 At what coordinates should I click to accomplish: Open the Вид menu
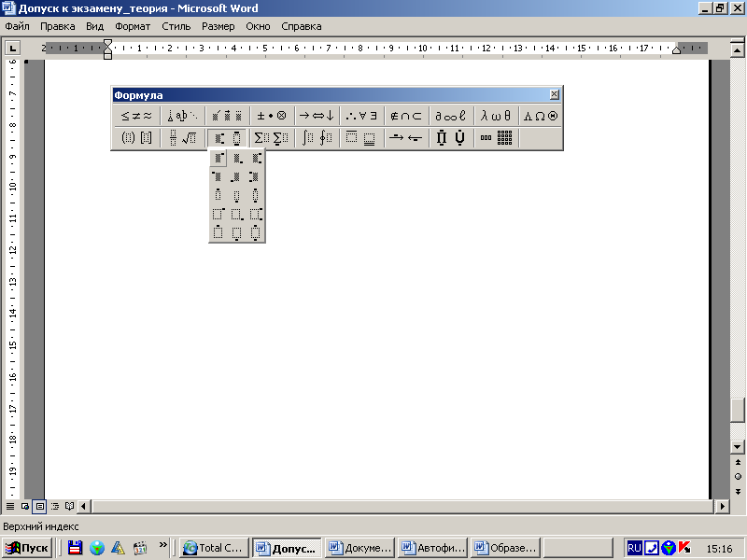tap(95, 26)
